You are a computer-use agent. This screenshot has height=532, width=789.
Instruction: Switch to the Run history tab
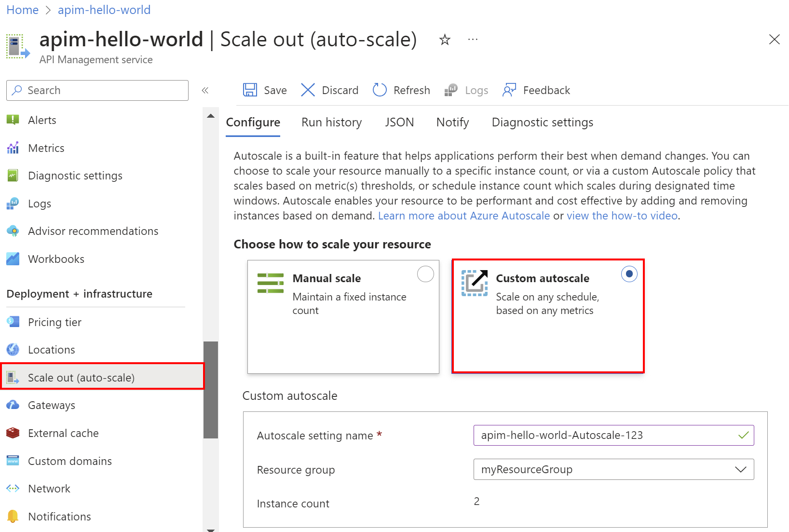tap(331, 122)
